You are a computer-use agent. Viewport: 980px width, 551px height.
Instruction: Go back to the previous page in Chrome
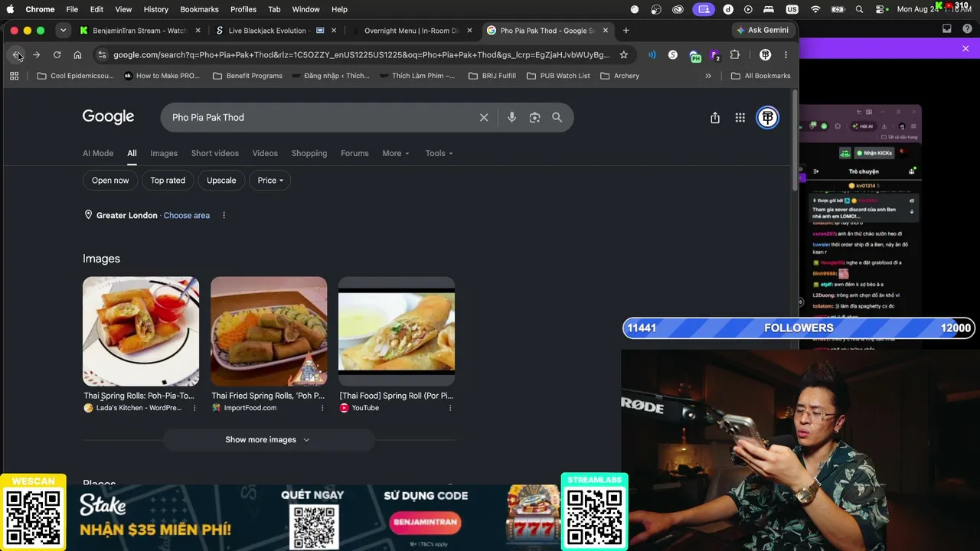[16, 55]
